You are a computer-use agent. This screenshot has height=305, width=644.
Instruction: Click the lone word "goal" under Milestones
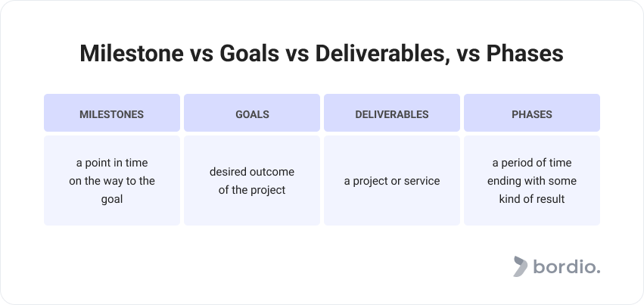click(x=112, y=199)
